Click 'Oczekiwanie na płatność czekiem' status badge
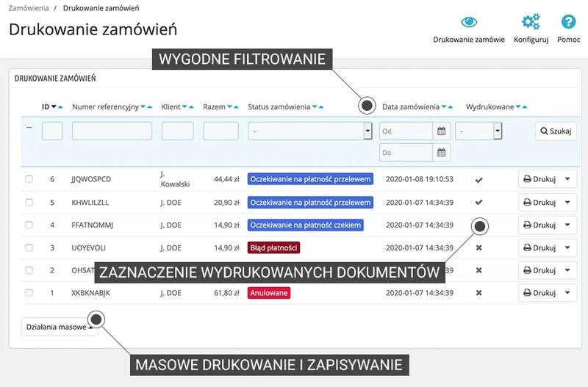This screenshot has width=588, height=387. pos(305,225)
